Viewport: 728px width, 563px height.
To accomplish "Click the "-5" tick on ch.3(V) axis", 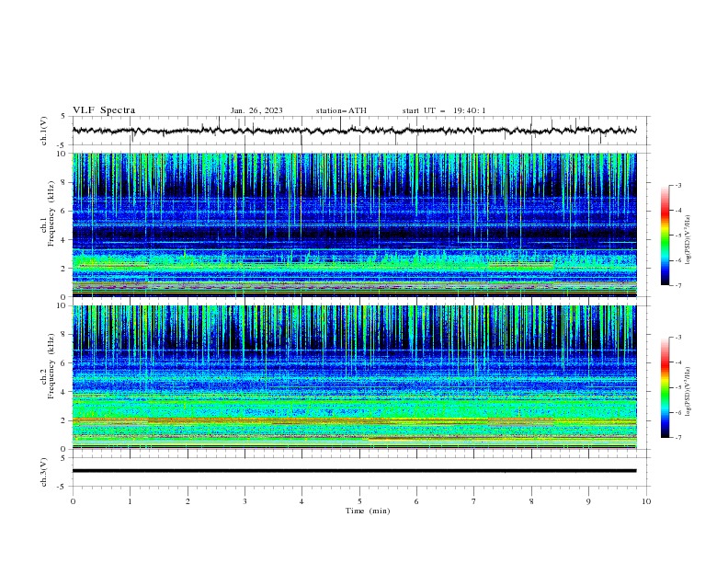I will 63,487.
